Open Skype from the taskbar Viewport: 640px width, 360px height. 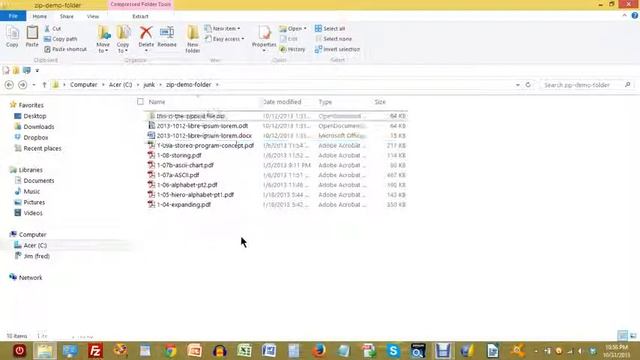click(x=393, y=351)
